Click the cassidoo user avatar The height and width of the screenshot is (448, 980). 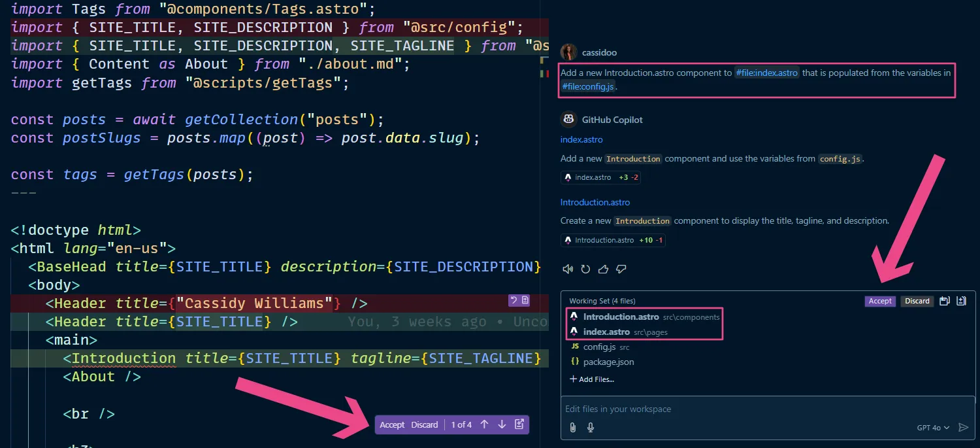pyautogui.click(x=568, y=52)
